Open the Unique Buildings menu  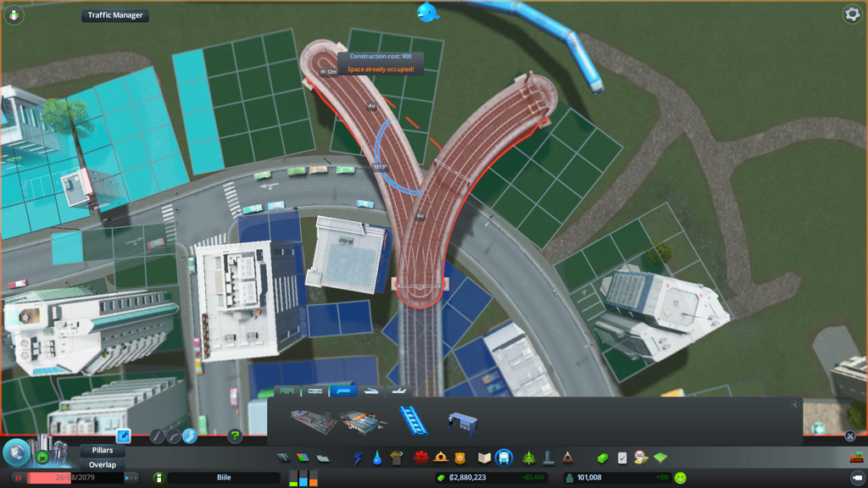click(548, 457)
